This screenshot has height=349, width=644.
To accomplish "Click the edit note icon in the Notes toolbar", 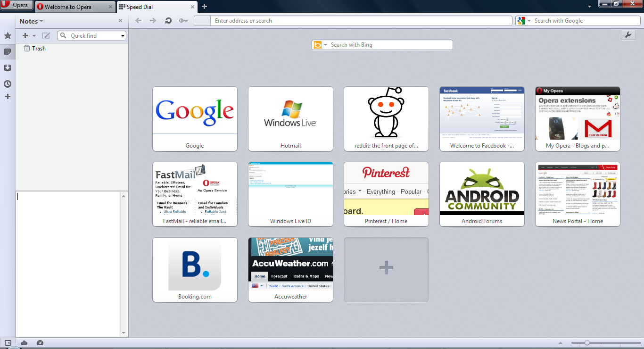I will (46, 36).
